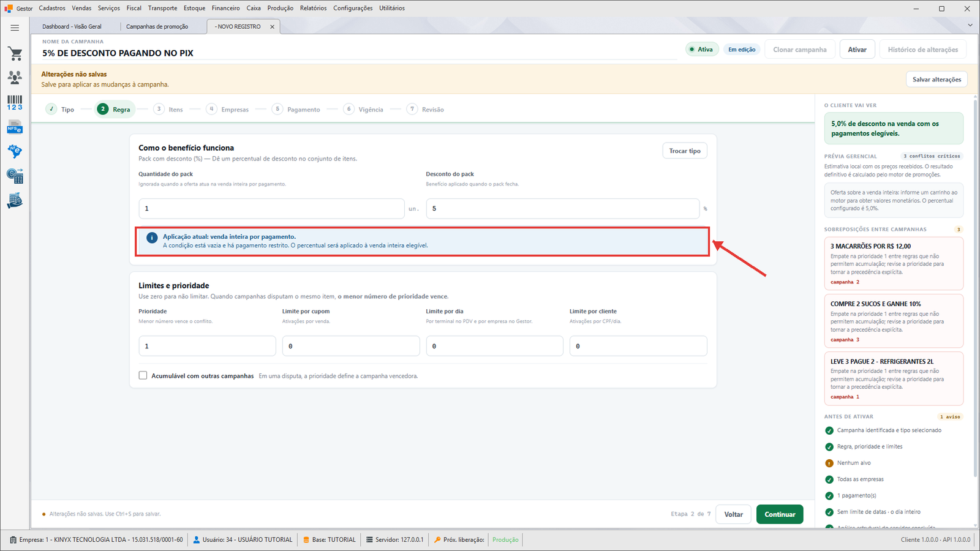Open the coin and calculator financial icon
This screenshot has width=980, height=551.
coord(15,176)
